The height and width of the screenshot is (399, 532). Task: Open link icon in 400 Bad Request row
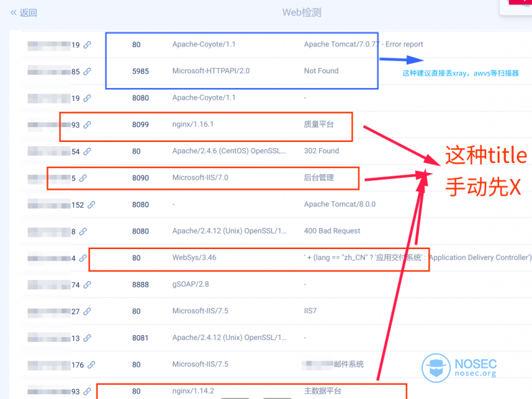tap(83, 231)
